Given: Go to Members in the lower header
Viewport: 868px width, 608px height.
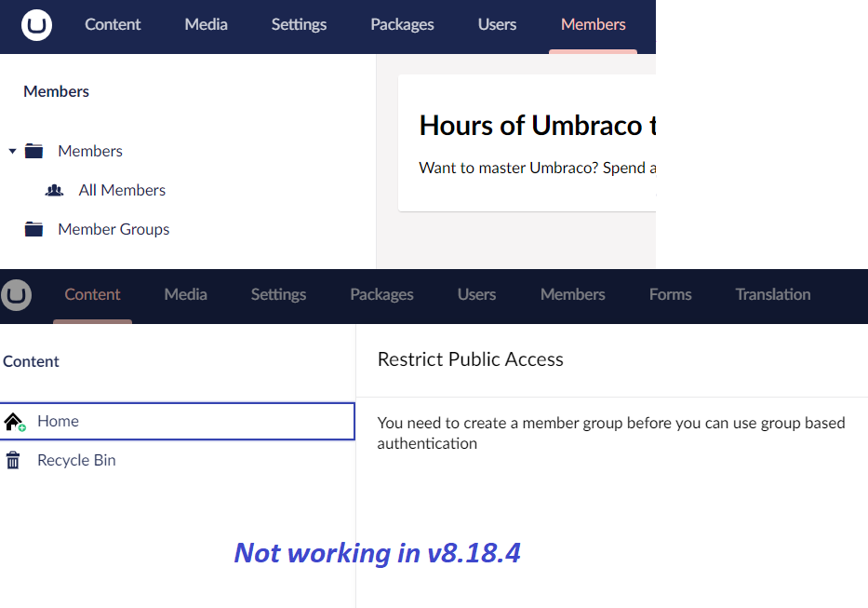Looking at the screenshot, I should click(x=572, y=294).
